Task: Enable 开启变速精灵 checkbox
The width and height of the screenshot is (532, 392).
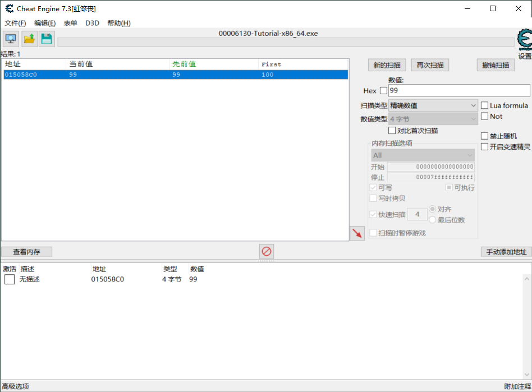Action: [x=484, y=146]
